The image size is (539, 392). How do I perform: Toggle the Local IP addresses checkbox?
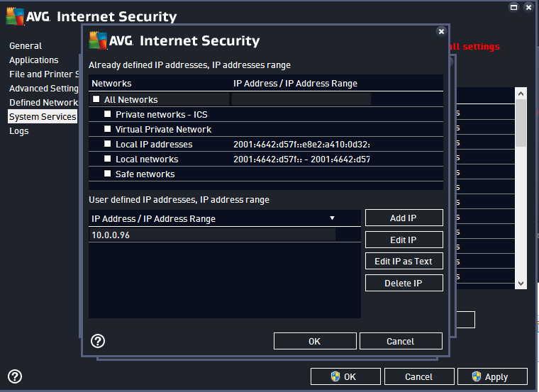[108, 144]
